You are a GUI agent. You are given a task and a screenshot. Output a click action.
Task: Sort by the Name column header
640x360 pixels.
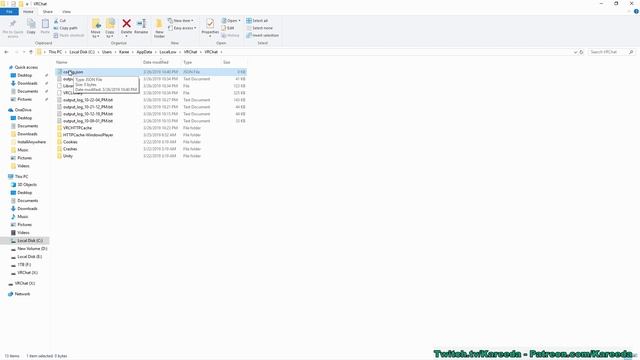pos(62,62)
